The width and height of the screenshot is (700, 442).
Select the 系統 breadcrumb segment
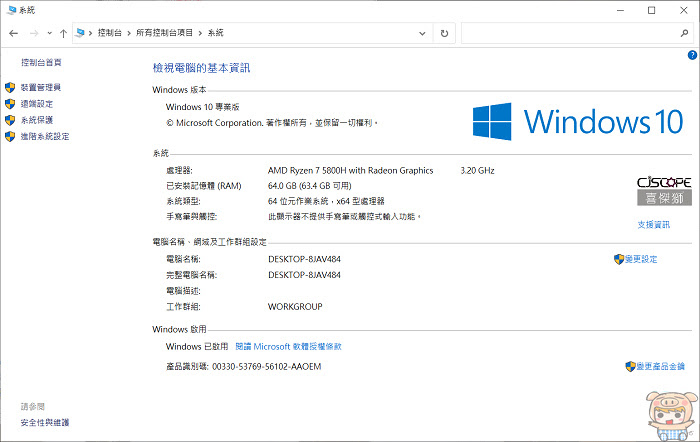coord(216,33)
